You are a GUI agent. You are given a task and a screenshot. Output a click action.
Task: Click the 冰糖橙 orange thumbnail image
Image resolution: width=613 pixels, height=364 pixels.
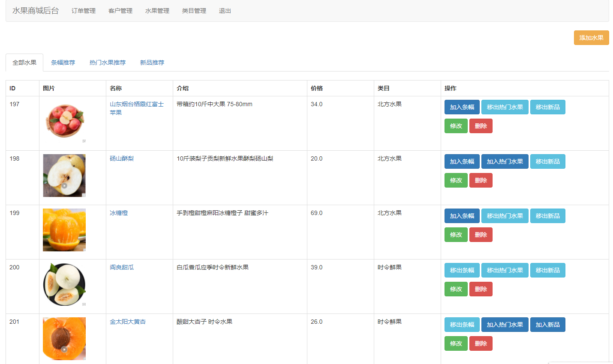[64, 230]
